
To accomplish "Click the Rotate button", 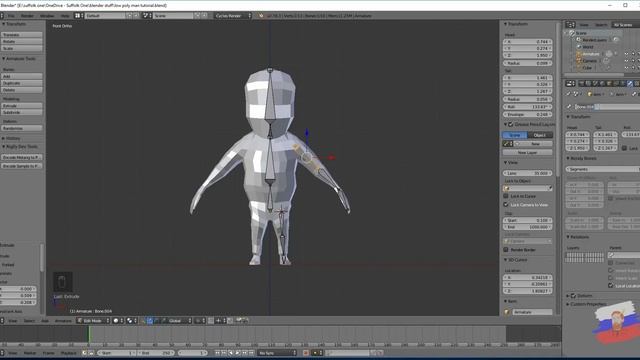I will point(22,41).
